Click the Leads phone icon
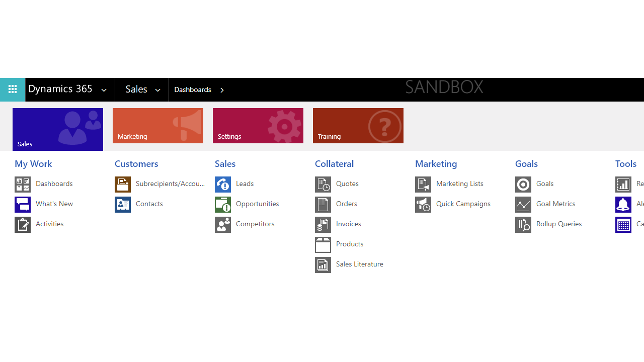This screenshot has width=644, height=362. point(223,185)
